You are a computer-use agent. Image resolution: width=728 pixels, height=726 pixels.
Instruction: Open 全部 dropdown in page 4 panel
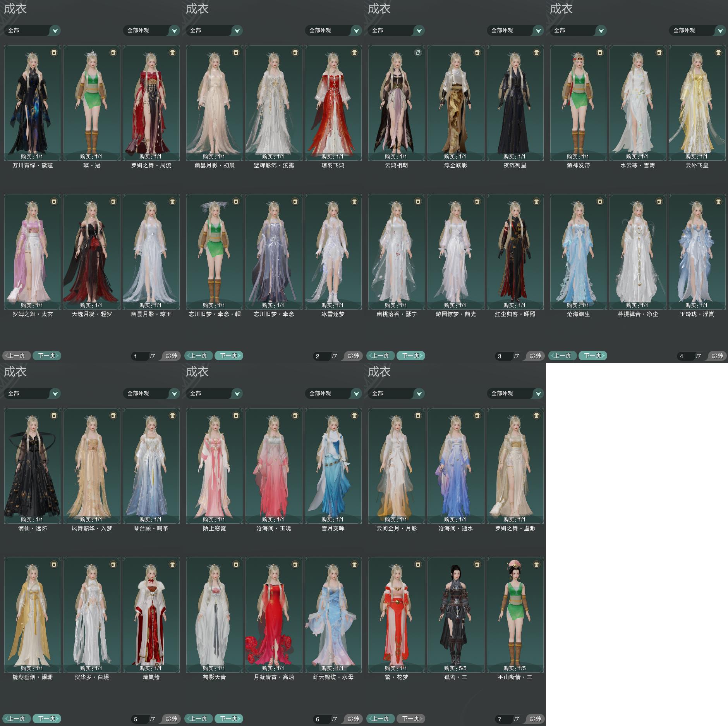578,30
